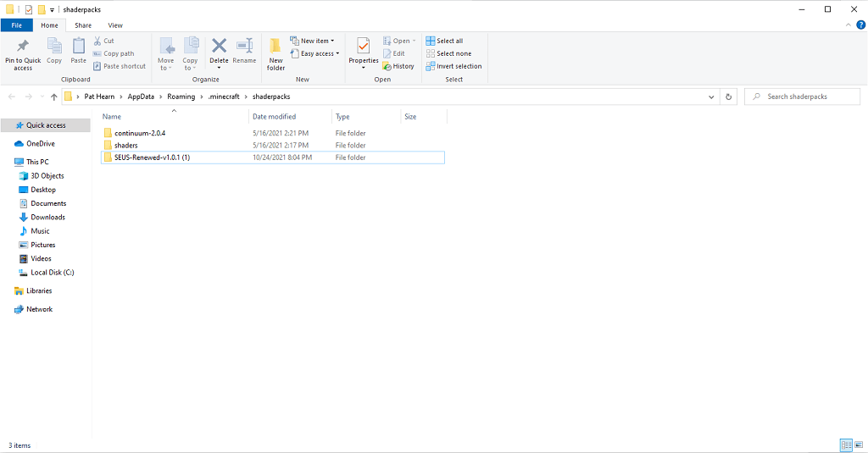868x453 pixels.
Task: Rename the selected folder
Action: (244, 51)
